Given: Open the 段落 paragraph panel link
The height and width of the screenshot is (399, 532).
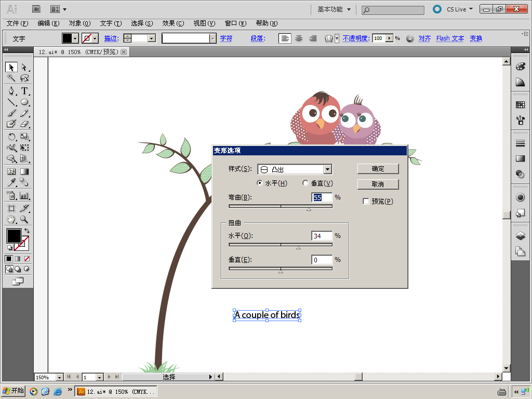Looking at the screenshot, I should point(258,38).
